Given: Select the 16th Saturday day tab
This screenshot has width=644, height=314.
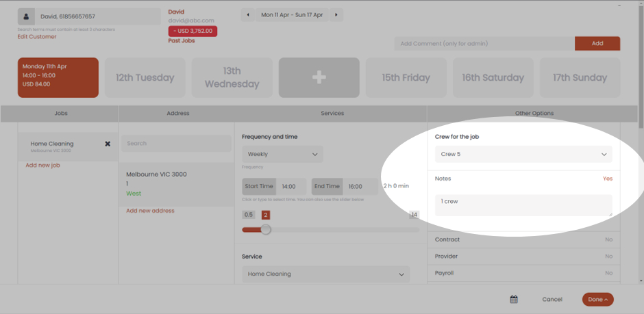Looking at the screenshot, I should tap(493, 77).
